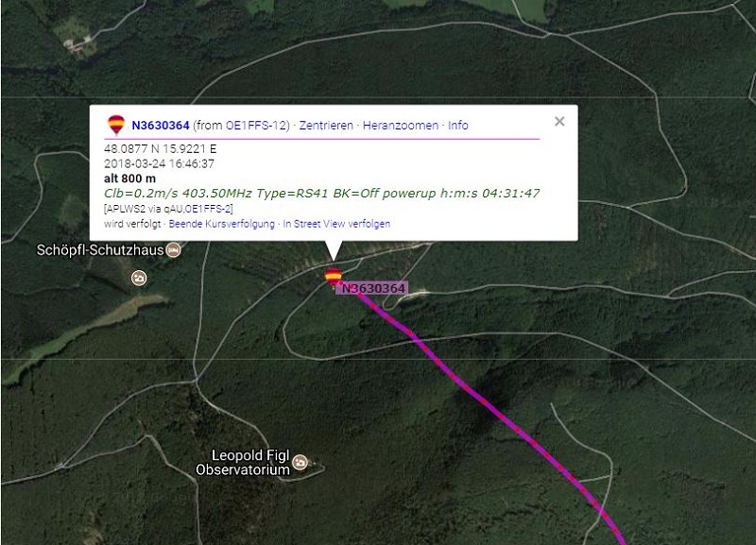756x545 pixels.
Task: Click In Street View verfolgen link
Action: [336, 224]
